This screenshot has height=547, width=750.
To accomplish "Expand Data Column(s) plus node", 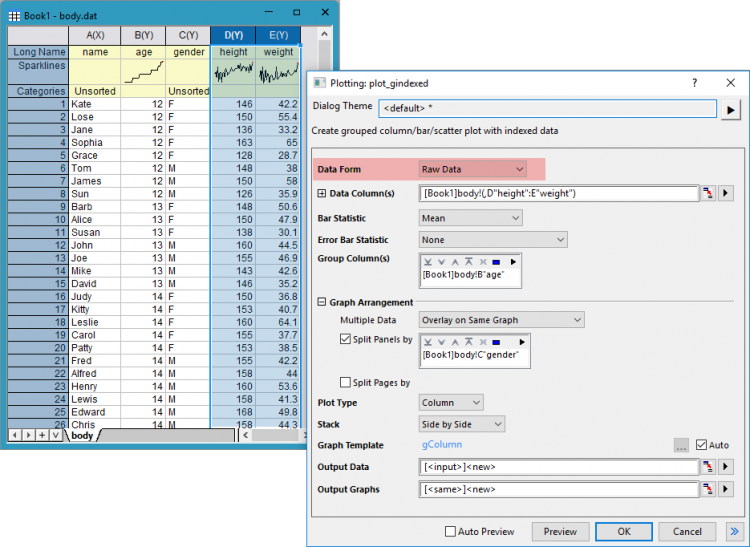I will pyautogui.click(x=321, y=193).
